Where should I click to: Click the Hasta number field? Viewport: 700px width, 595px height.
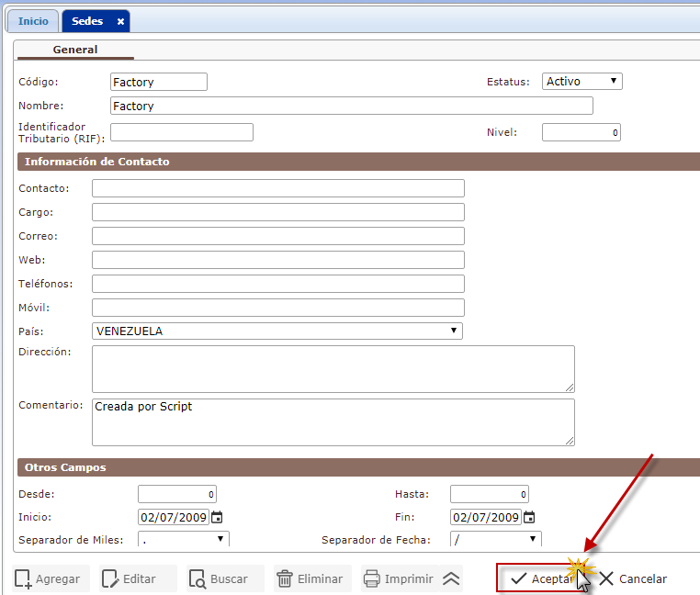point(490,494)
